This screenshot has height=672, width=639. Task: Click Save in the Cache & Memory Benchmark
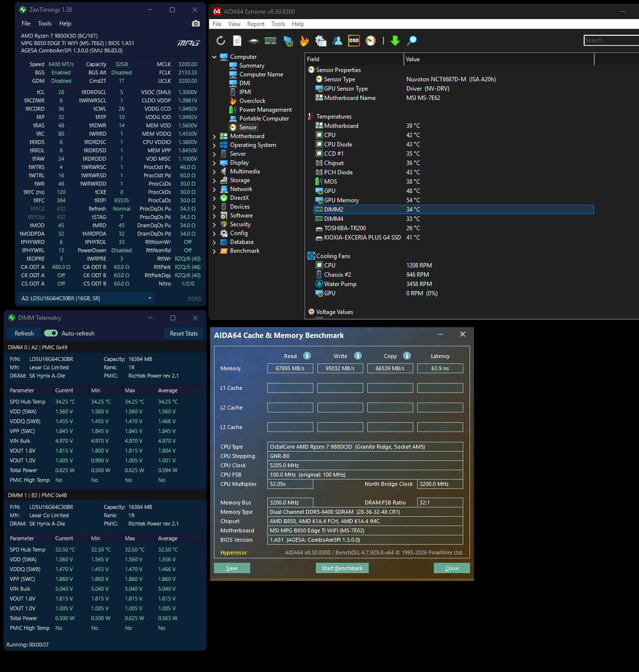pyautogui.click(x=232, y=568)
